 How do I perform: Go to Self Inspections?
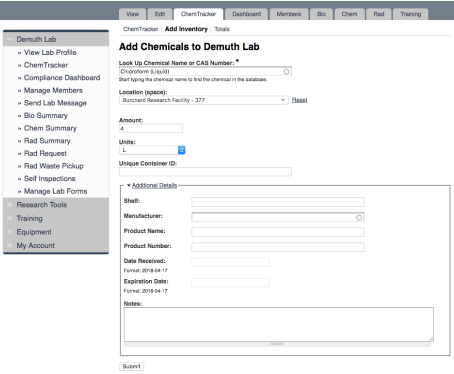click(50, 179)
